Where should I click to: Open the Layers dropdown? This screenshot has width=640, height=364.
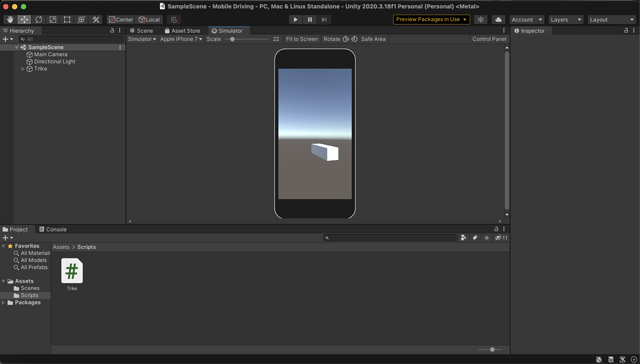pyautogui.click(x=566, y=20)
